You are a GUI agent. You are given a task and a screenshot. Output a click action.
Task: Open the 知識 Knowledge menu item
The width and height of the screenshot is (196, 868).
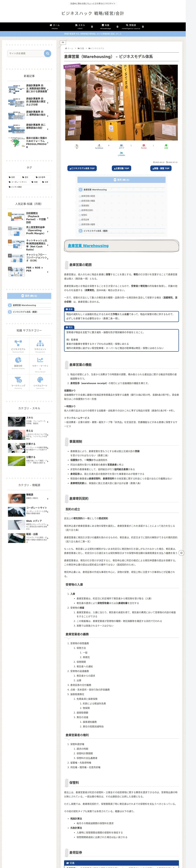105,27
